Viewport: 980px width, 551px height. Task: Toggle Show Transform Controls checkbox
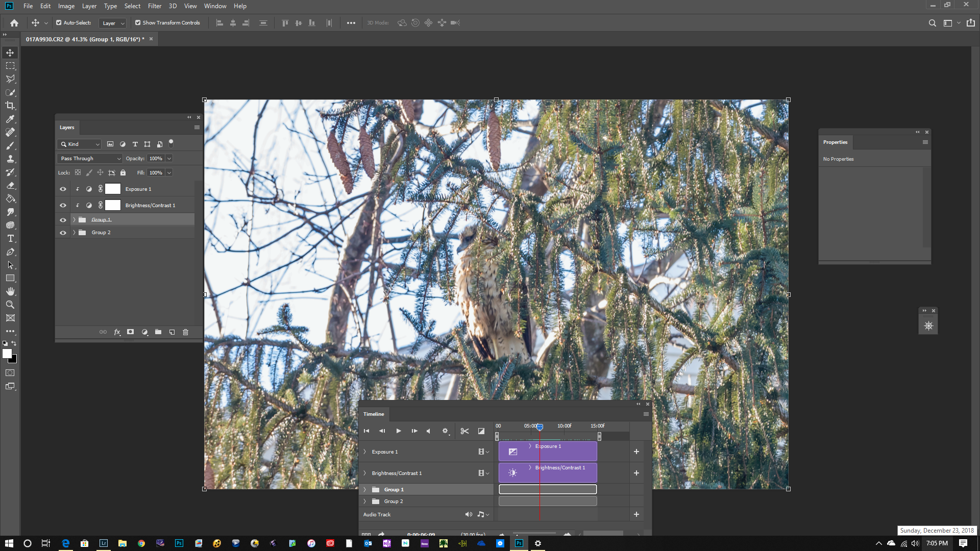pyautogui.click(x=138, y=23)
